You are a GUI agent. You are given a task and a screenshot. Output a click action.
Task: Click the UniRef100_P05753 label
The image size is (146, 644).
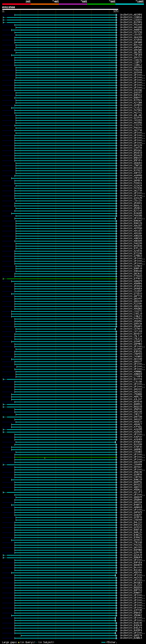[x=131, y=319]
